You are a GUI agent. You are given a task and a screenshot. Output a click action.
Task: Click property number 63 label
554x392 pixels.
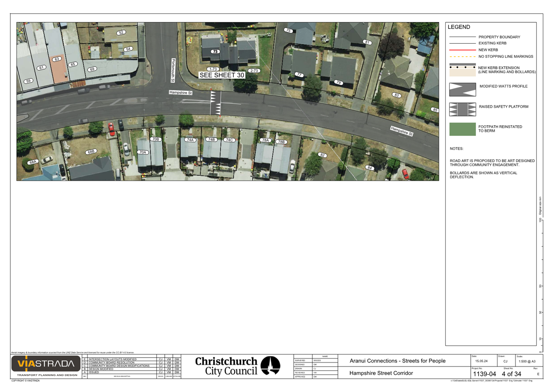57,59
